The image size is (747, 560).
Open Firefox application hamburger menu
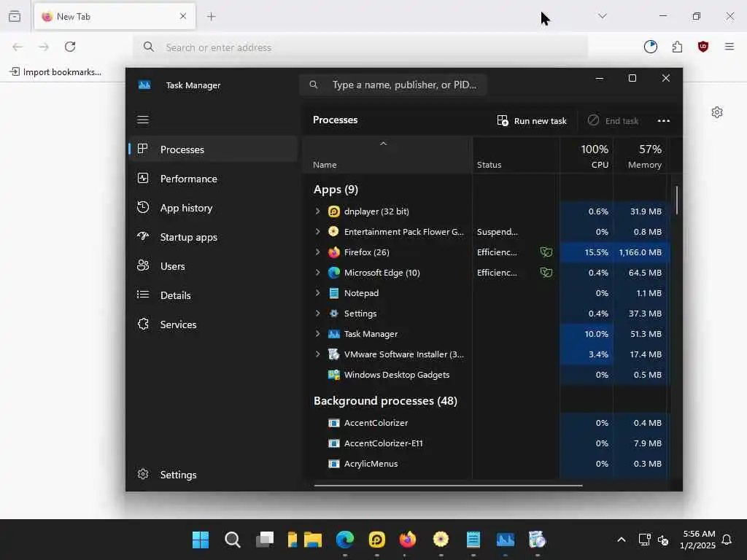coord(729,47)
